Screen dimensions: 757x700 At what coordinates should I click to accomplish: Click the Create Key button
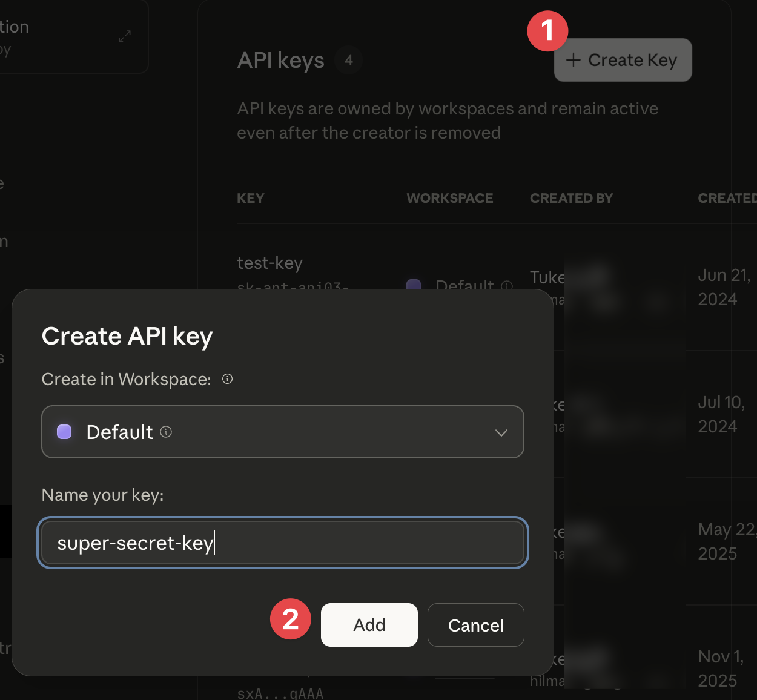[x=623, y=60]
